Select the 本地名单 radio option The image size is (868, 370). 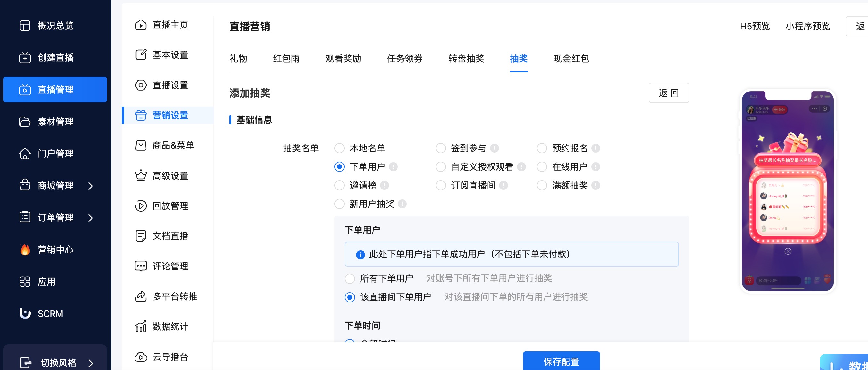tap(339, 148)
